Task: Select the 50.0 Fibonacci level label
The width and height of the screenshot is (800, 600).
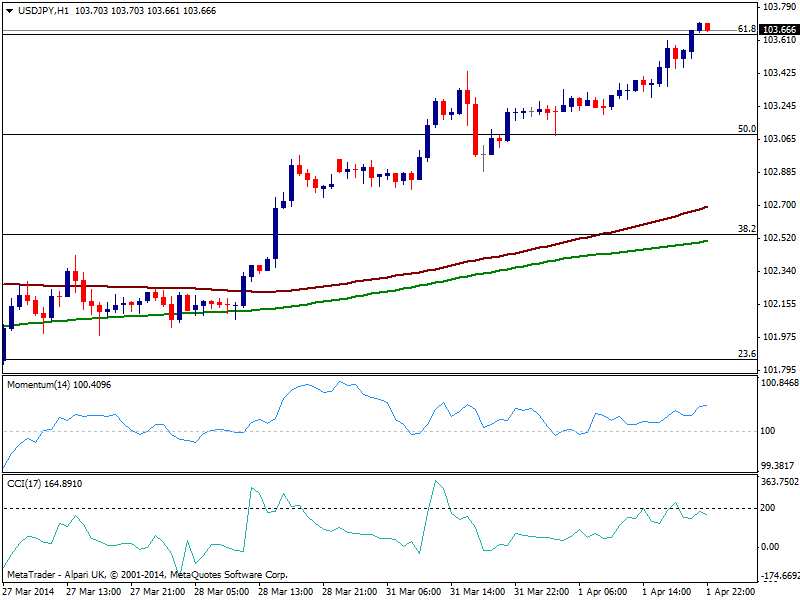Action: (x=745, y=129)
